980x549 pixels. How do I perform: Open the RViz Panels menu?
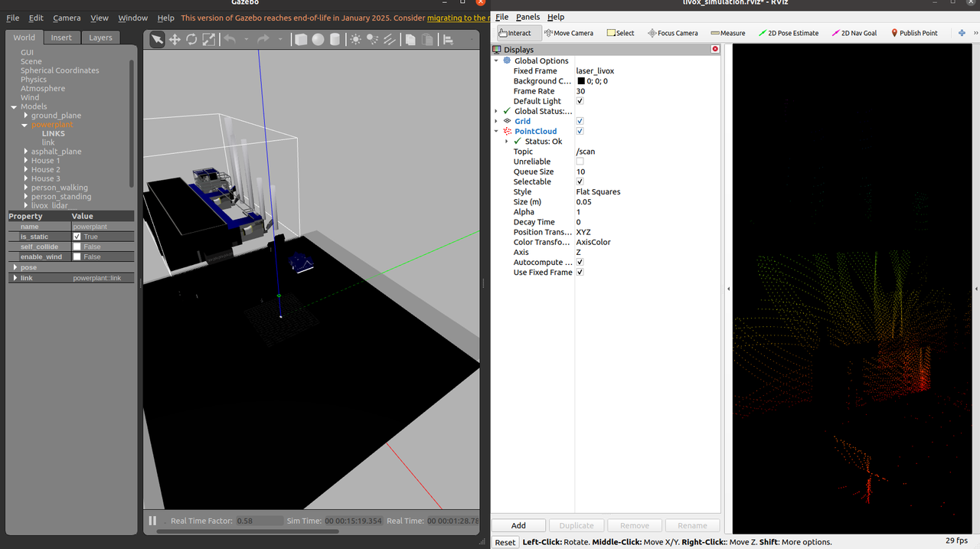(x=528, y=17)
